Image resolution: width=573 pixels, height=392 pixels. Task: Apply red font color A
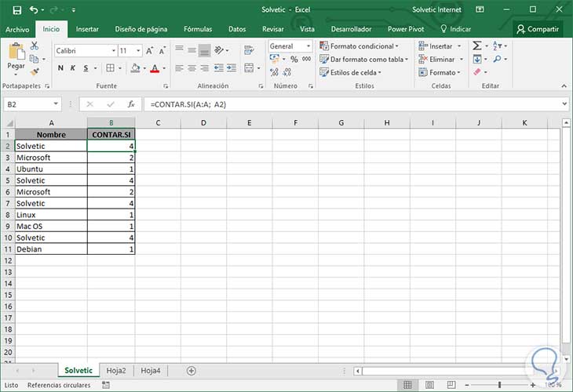(155, 68)
